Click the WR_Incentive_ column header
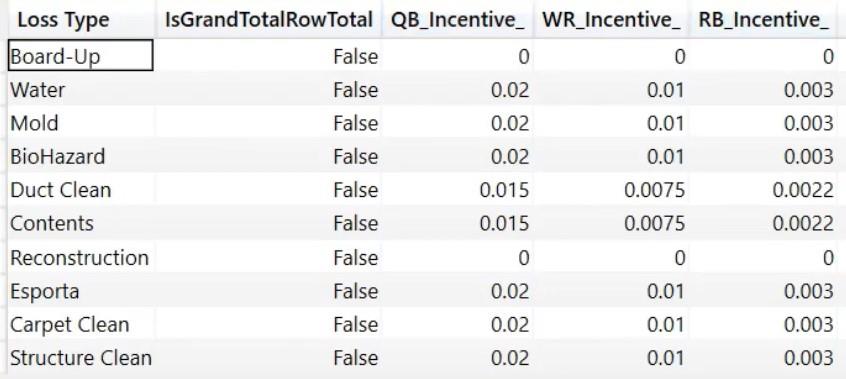The width and height of the screenshot is (846, 379). click(611, 20)
